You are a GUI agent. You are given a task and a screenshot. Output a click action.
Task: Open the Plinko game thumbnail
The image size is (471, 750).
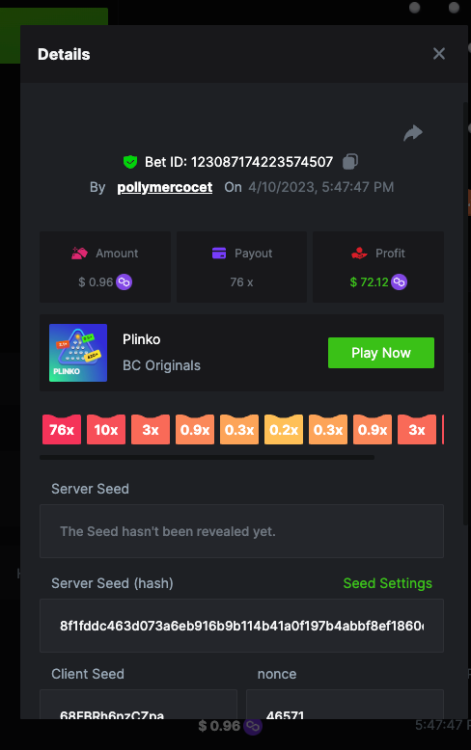point(78,353)
